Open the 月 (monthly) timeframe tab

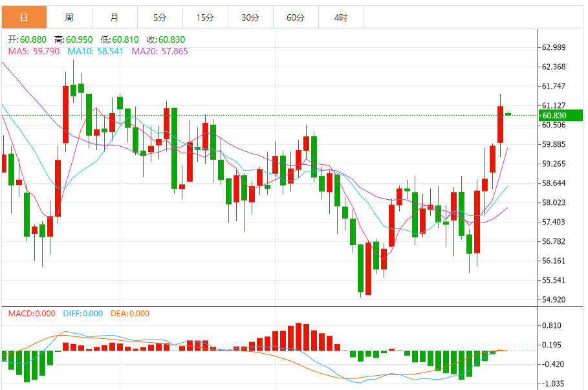click(114, 17)
